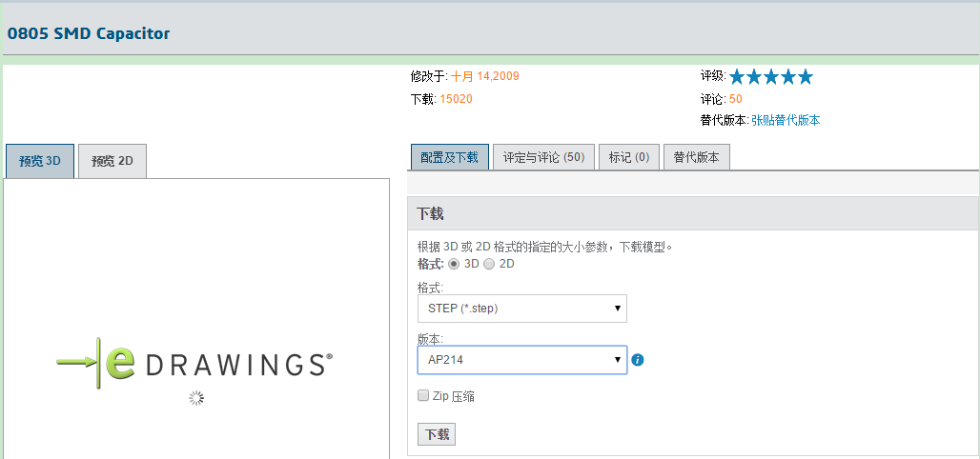
Task: Click the 0805 SMD Capacitor title
Action: [88, 33]
